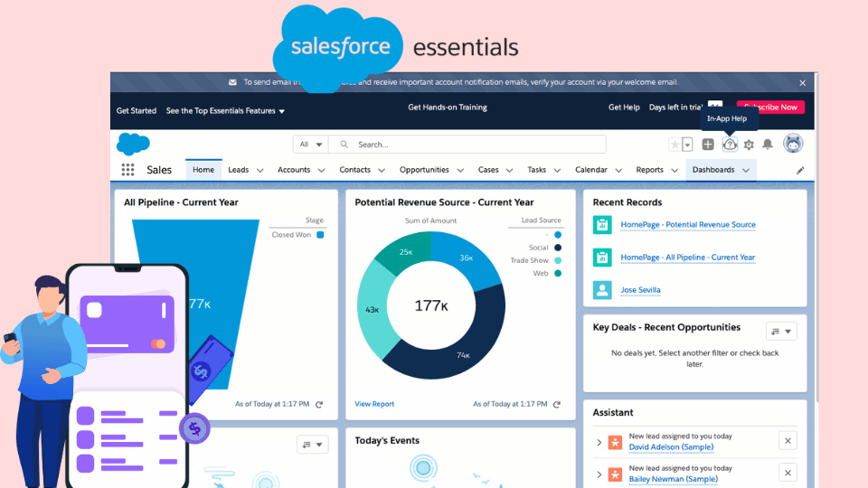Open the user profile avatar
Viewport: 868px width, 488px height.
[793, 144]
